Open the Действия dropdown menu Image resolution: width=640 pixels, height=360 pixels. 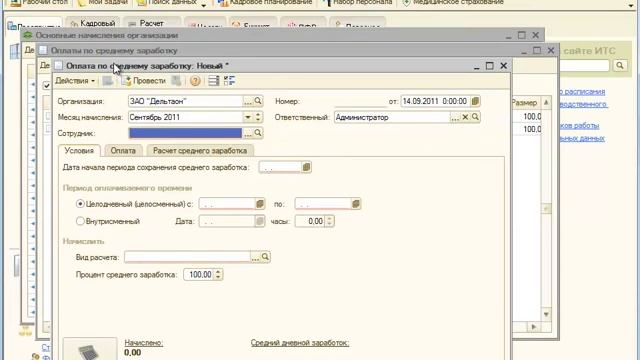(x=75, y=81)
